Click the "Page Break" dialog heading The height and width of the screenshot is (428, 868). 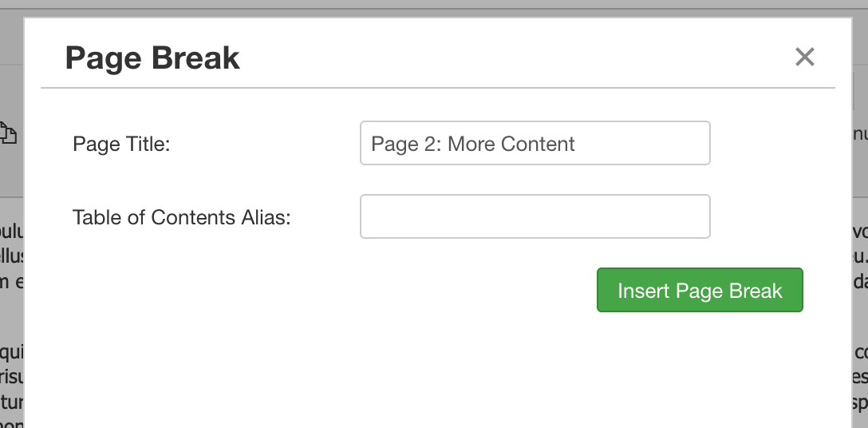pos(152,57)
